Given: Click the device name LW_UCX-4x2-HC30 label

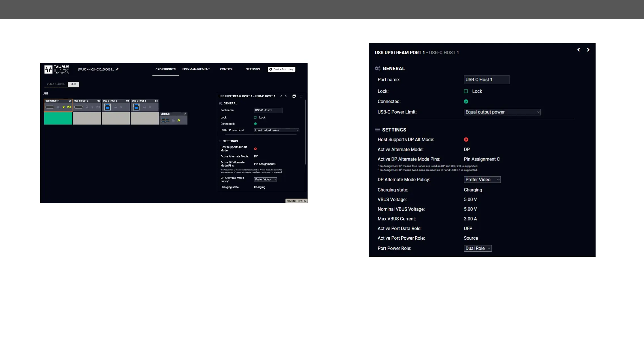Looking at the screenshot, I should [x=96, y=70].
